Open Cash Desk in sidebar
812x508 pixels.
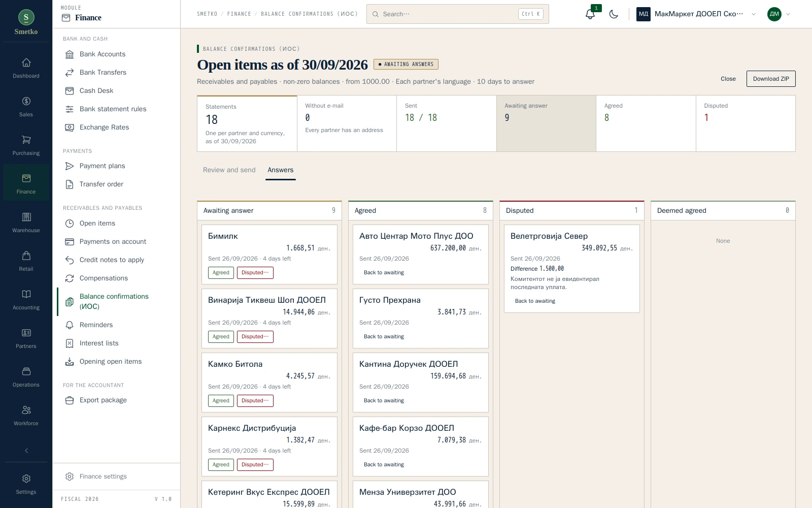tap(116, 91)
